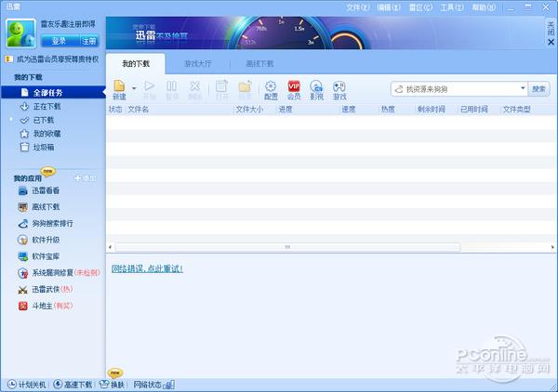Click the 剩余时间 column header
Viewport: 558px width, 392px height.
[431, 110]
